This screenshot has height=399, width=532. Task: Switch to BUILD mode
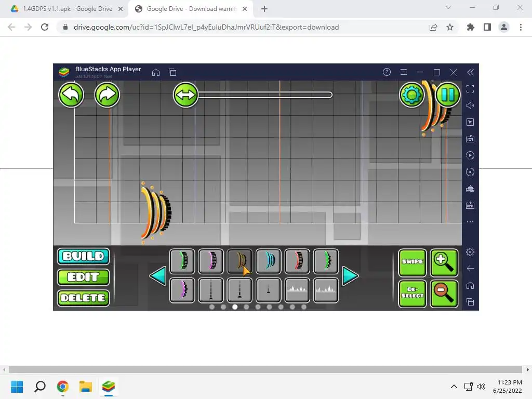(84, 256)
